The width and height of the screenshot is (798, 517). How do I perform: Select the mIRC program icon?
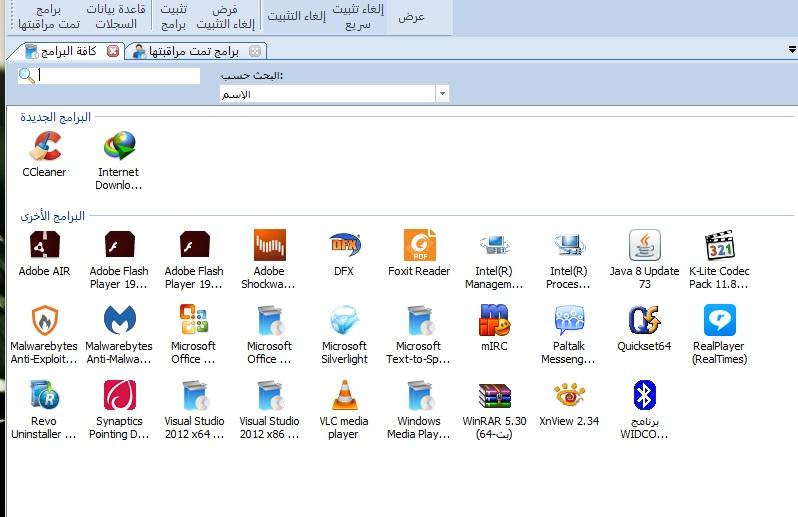click(x=494, y=320)
